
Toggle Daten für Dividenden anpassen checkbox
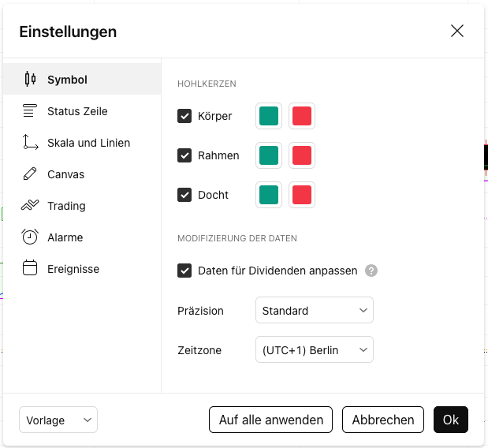pyautogui.click(x=184, y=271)
